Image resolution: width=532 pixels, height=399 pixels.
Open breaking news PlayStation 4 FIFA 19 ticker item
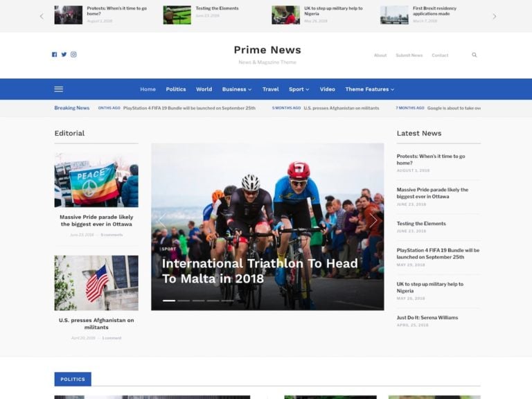coord(189,108)
